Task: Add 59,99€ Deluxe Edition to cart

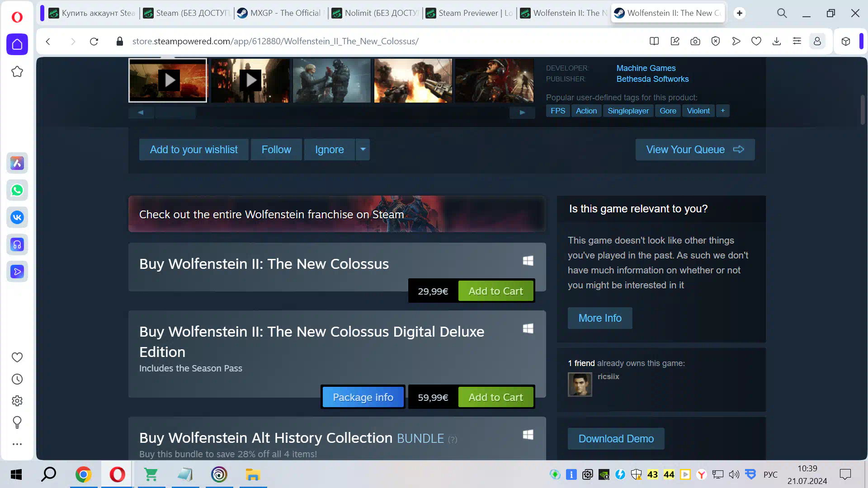Action: tap(495, 397)
